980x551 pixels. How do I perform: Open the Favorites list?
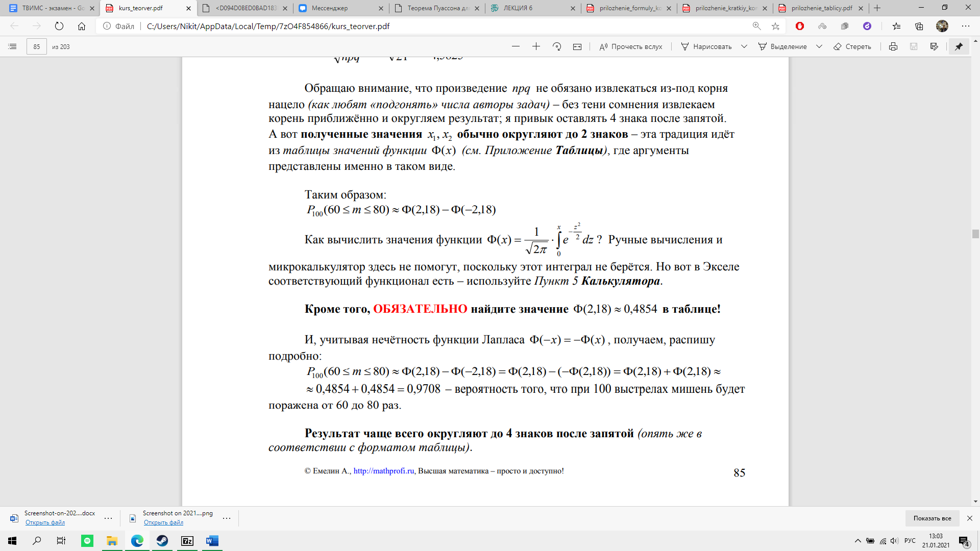897,26
